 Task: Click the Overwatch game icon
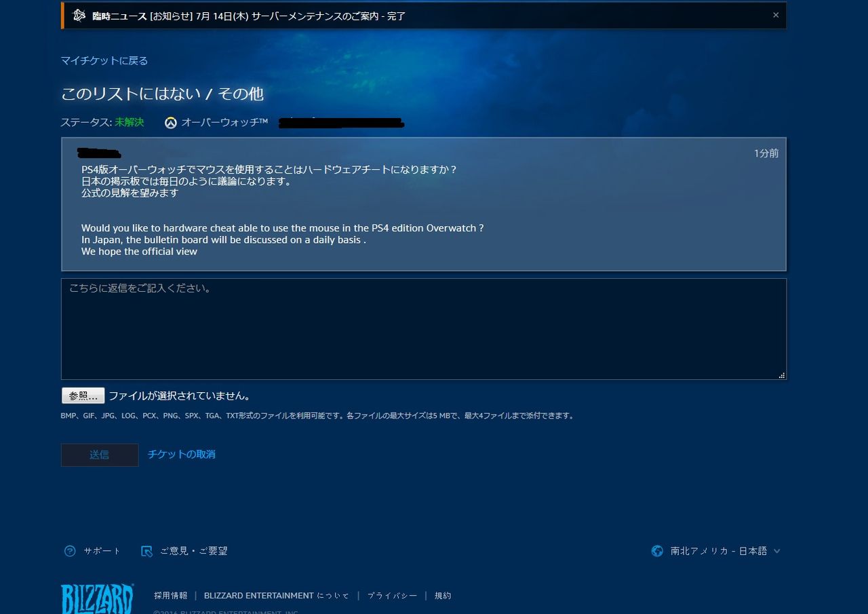point(171,123)
